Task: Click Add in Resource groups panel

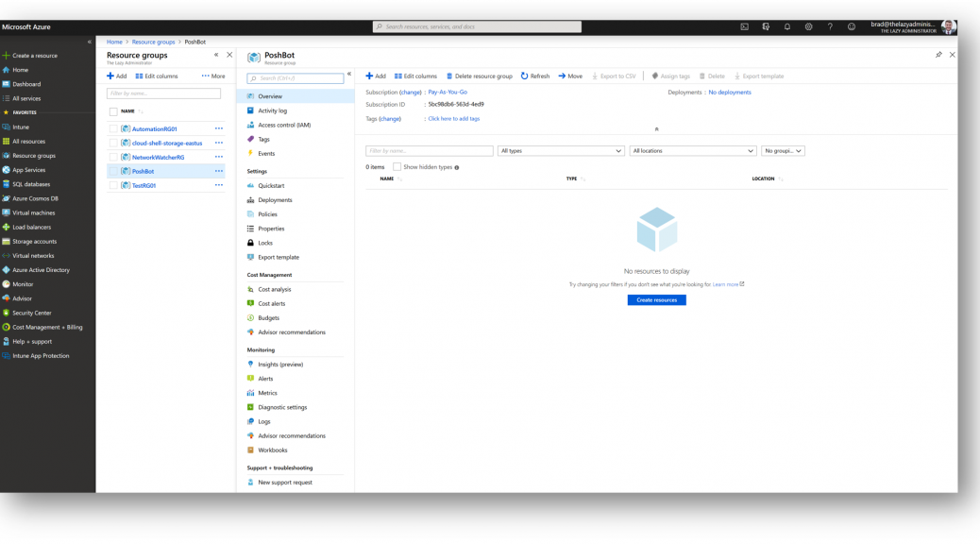Action: pos(116,76)
